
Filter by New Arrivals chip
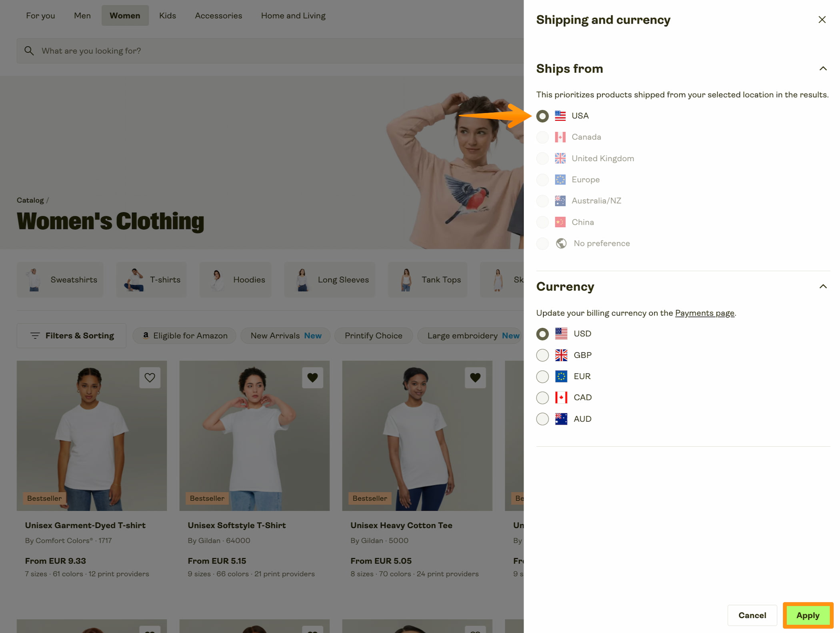click(x=285, y=335)
